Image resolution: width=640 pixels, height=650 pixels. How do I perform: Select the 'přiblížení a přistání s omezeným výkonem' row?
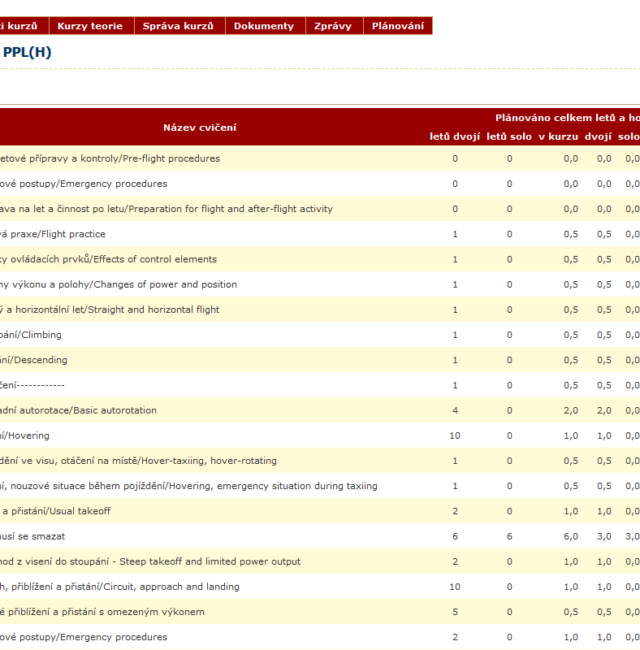coord(320,612)
